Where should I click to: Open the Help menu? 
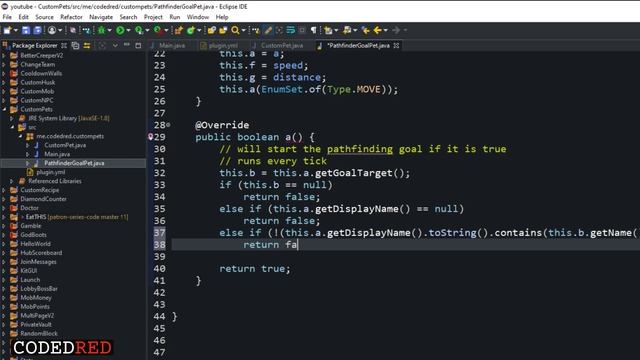[x=222, y=17]
